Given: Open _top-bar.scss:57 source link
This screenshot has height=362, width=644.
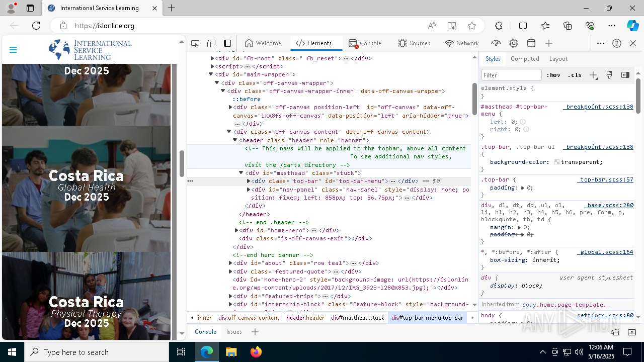Looking at the screenshot, I should point(605,179).
